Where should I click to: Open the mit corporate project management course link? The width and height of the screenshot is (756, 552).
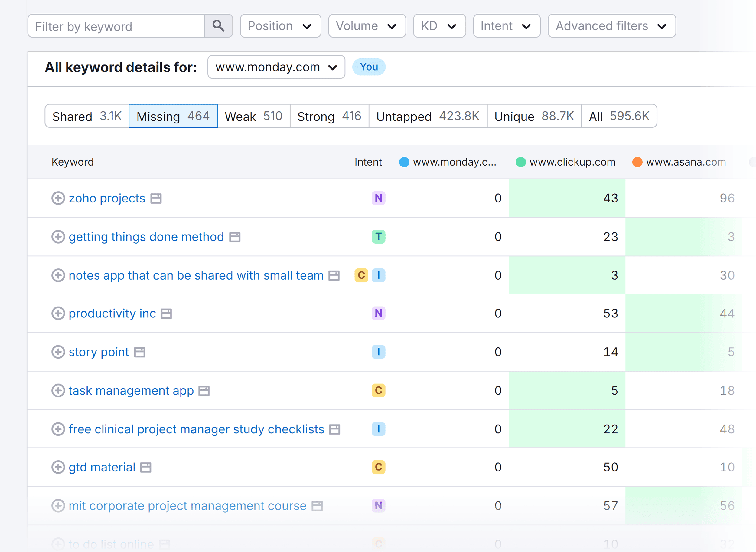(x=187, y=506)
